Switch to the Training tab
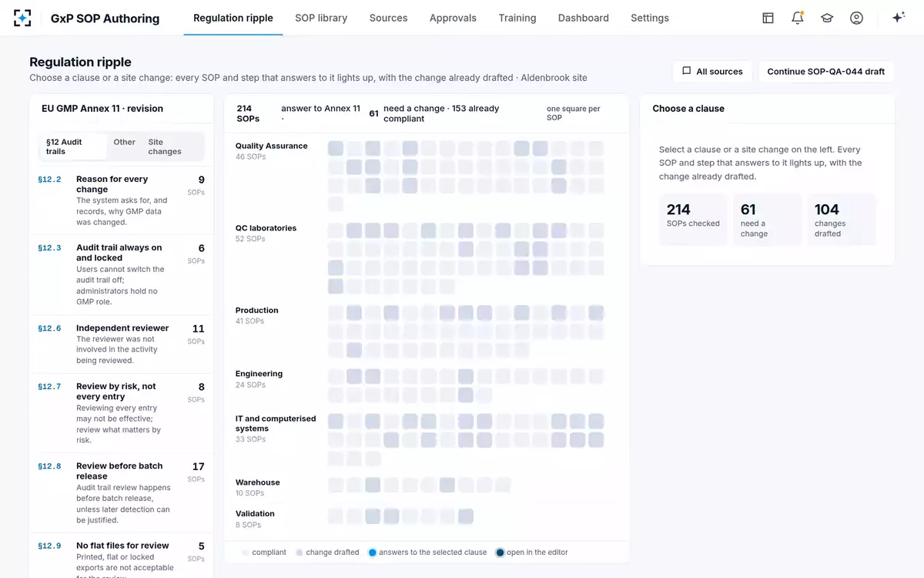This screenshot has width=924, height=578. coord(517,18)
